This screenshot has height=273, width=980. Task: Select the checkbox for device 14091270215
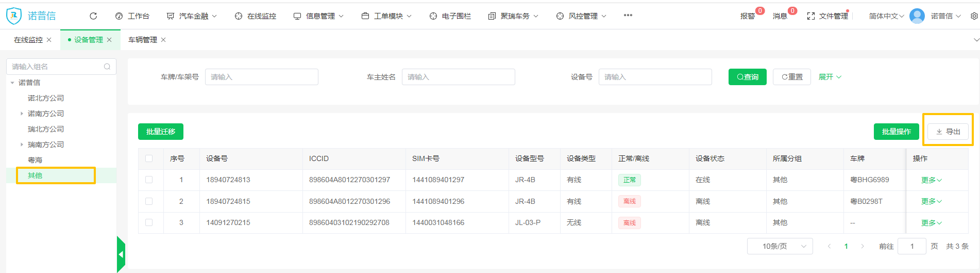pos(149,222)
